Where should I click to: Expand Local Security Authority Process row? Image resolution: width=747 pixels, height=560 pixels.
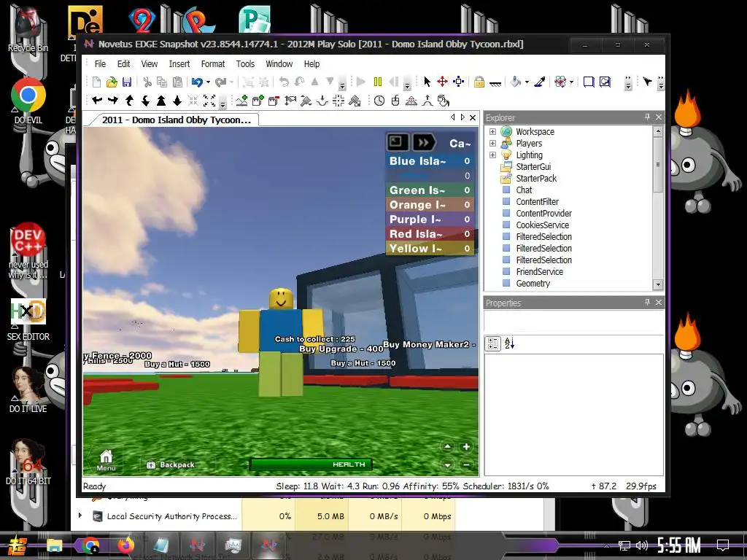coord(80,516)
